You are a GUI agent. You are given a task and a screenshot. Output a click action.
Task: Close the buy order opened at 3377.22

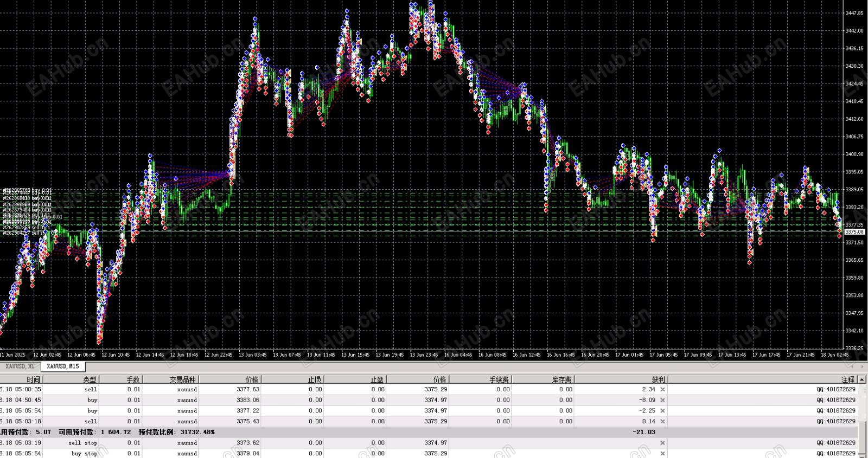(x=662, y=411)
